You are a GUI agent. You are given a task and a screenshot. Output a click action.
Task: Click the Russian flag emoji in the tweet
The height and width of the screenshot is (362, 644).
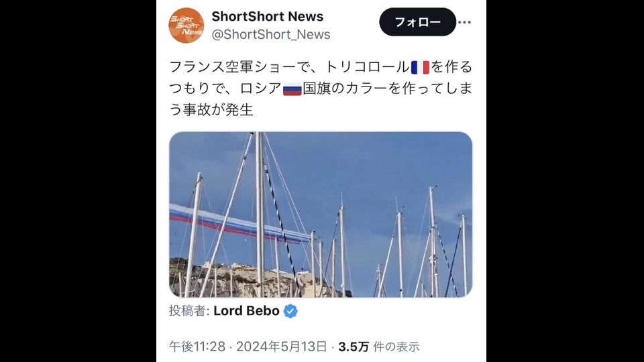[x=292, y=88]
